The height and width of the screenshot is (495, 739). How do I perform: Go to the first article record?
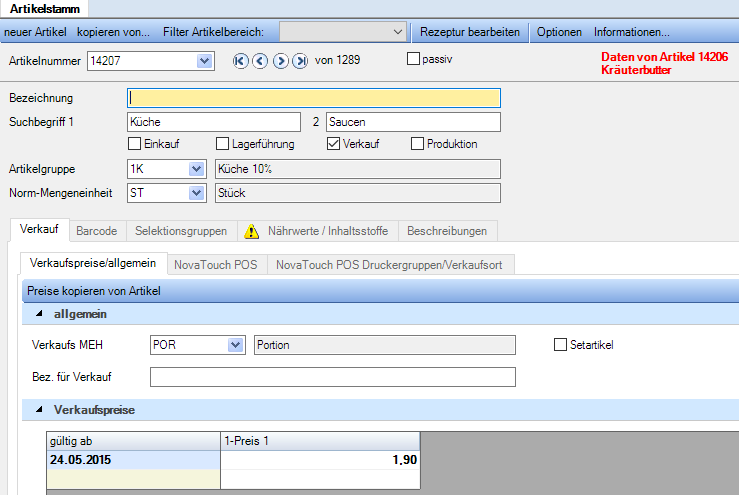(x=240, y=61)
